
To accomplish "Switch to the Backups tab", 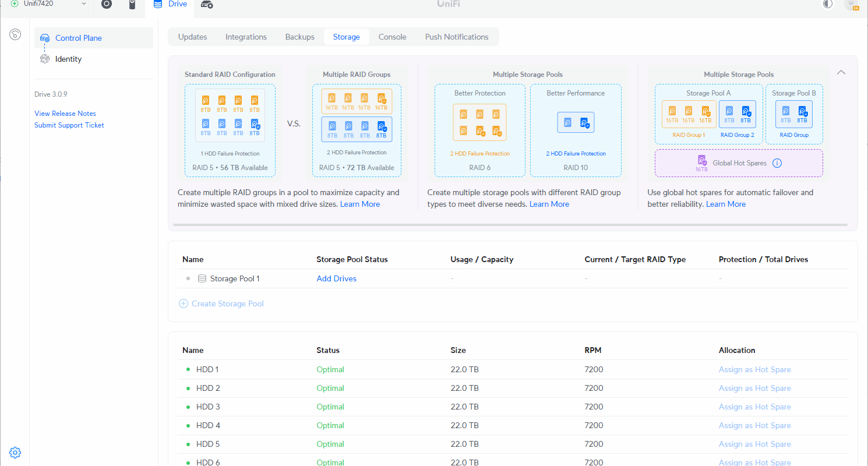I will 299,37.
